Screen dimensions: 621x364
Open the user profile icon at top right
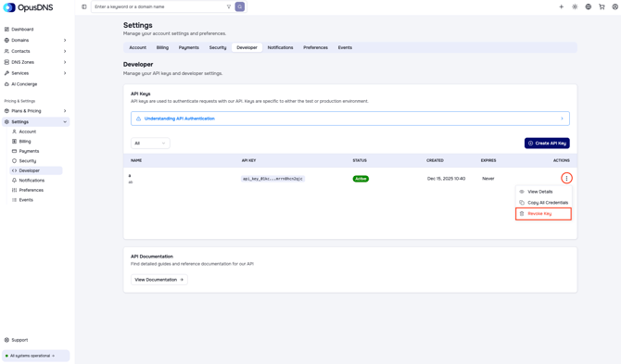(615, 6)
